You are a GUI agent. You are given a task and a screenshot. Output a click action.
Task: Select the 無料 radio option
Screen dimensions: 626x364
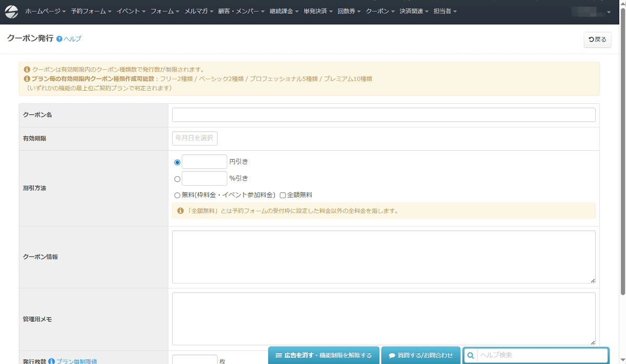(x=177, y=196)
